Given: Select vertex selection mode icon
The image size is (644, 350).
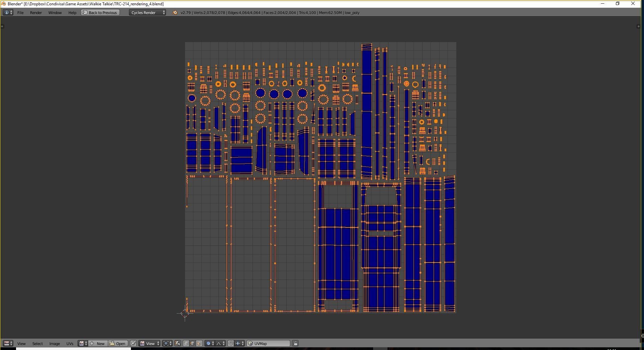Looking at the screenshot, I should [186, 343].
